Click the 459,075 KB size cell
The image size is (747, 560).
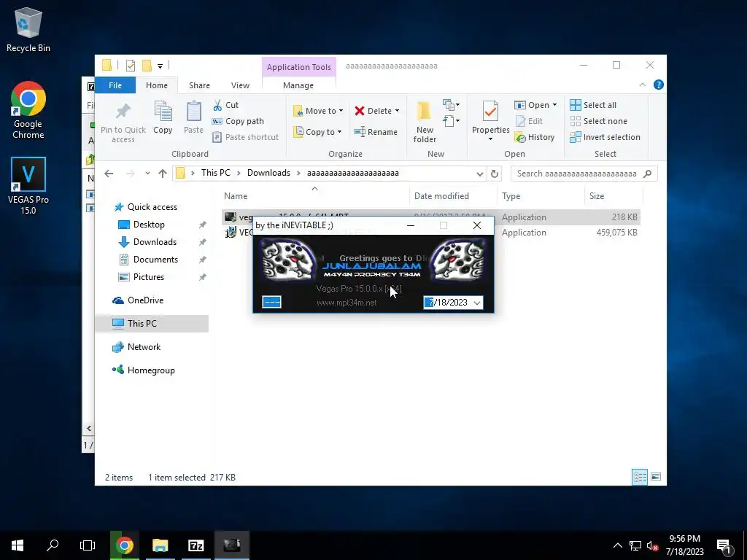click(616, 233)
